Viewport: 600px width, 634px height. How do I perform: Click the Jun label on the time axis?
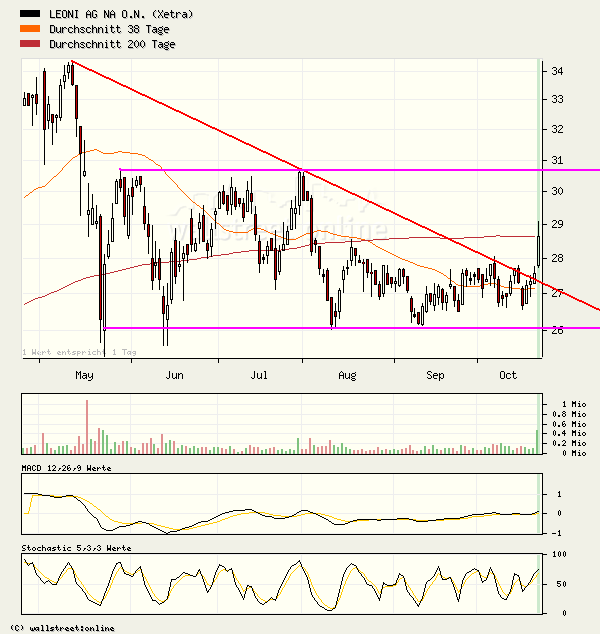[174, 376]
